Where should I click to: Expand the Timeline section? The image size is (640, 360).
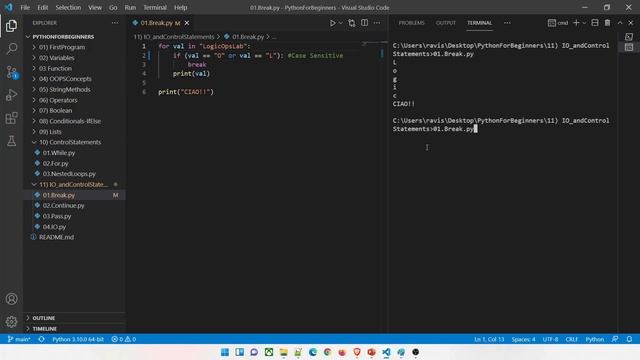[74, 329]
